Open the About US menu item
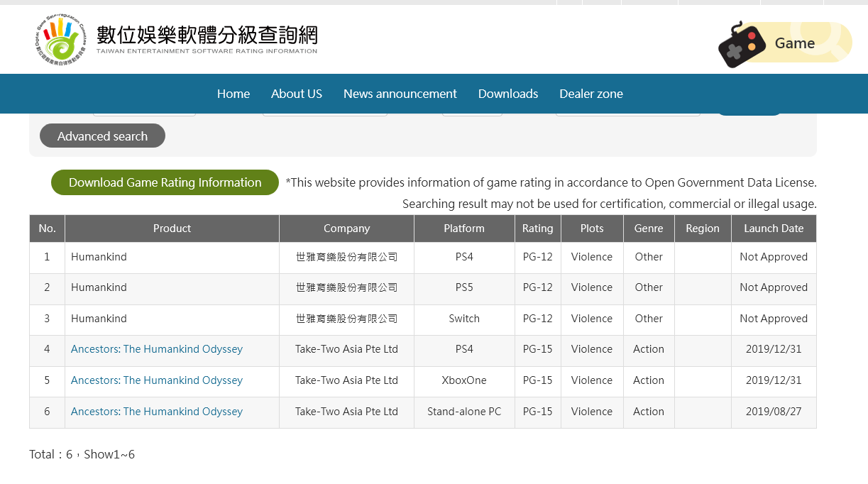Viewport: 868px width, 484px height. [296, 94]
